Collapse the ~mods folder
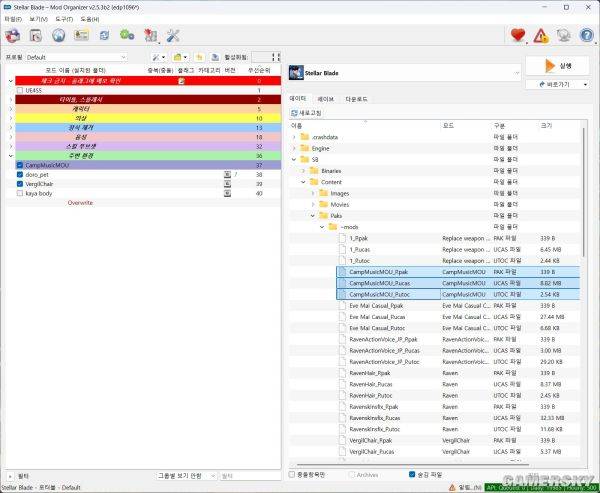The width and height of the screenshot is (600, 493). [x=322, y=227]
